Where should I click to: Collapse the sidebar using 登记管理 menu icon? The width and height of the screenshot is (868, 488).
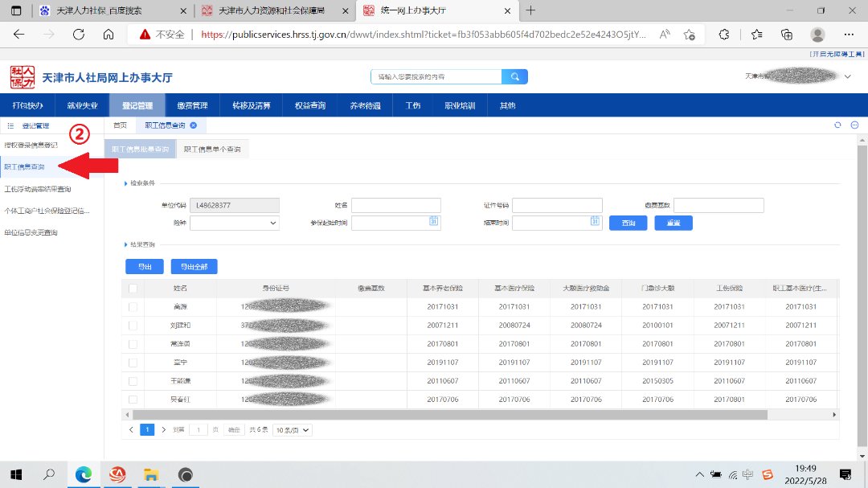(x=10, y=126)
